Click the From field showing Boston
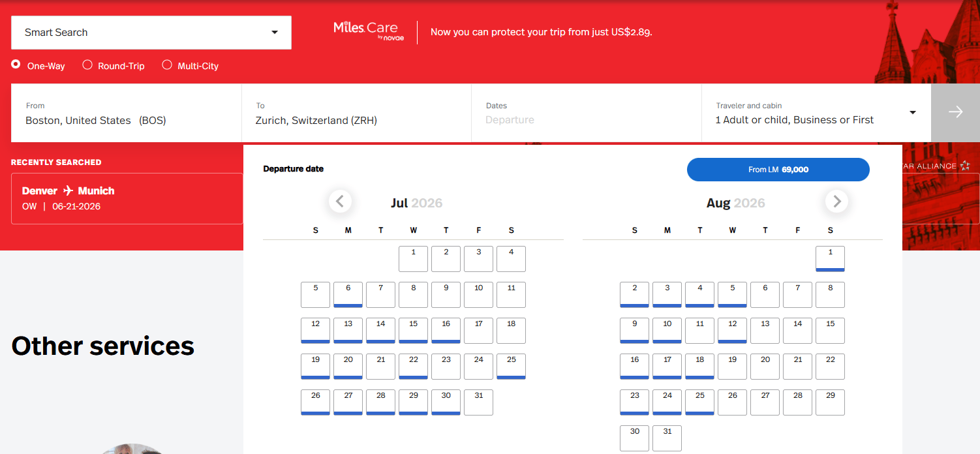The image size is (980, 454). click(127, 113)
